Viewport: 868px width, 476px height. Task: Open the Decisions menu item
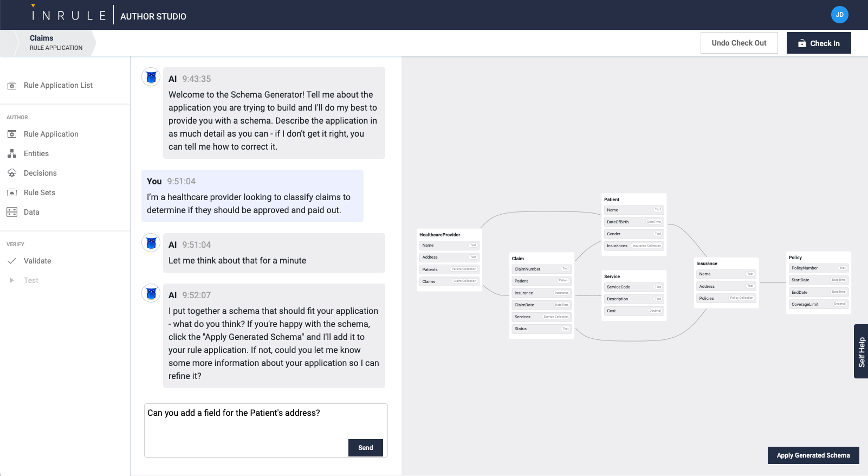(40, 173)
